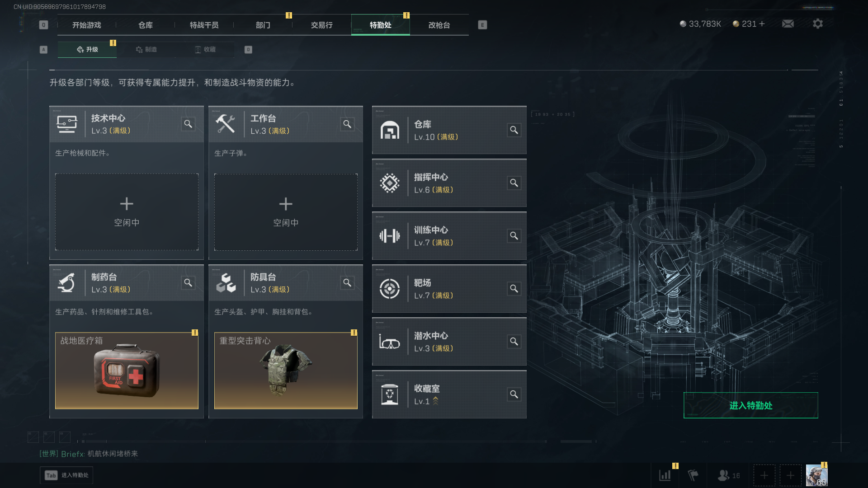Open the mail envelope icon
Screen dimensions: 868x488
(x=788, y=23)
